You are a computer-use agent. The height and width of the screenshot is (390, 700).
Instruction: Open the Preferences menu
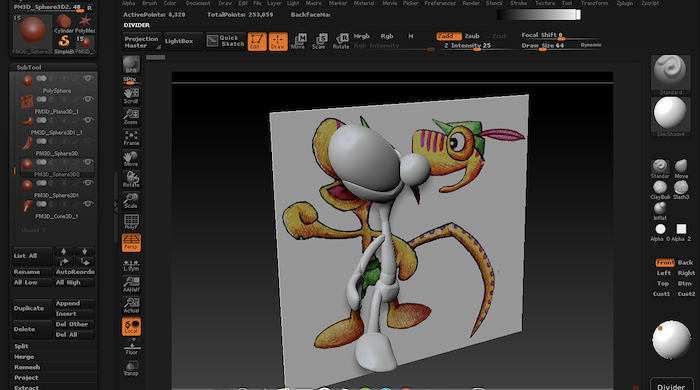pos(440,3)
